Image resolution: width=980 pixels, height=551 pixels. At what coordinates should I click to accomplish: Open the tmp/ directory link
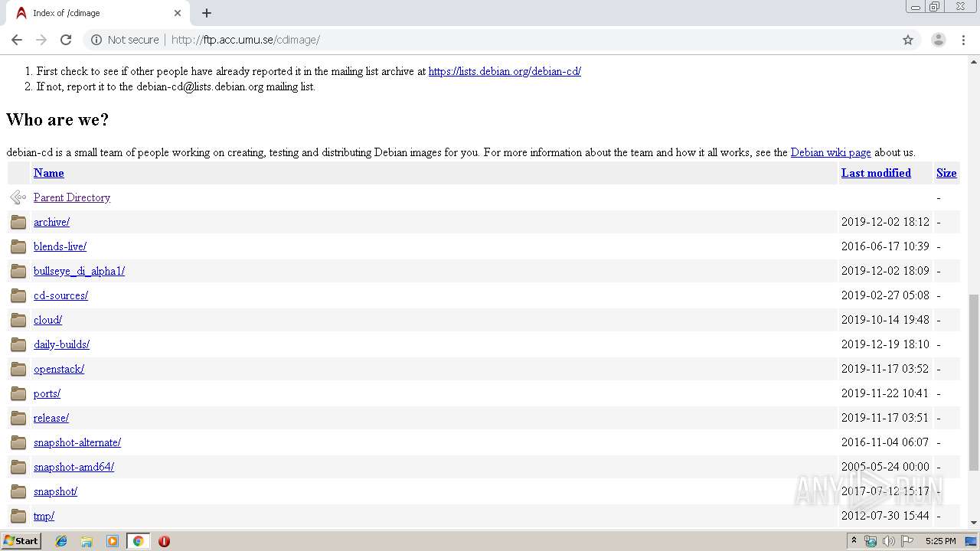(44, 516)
